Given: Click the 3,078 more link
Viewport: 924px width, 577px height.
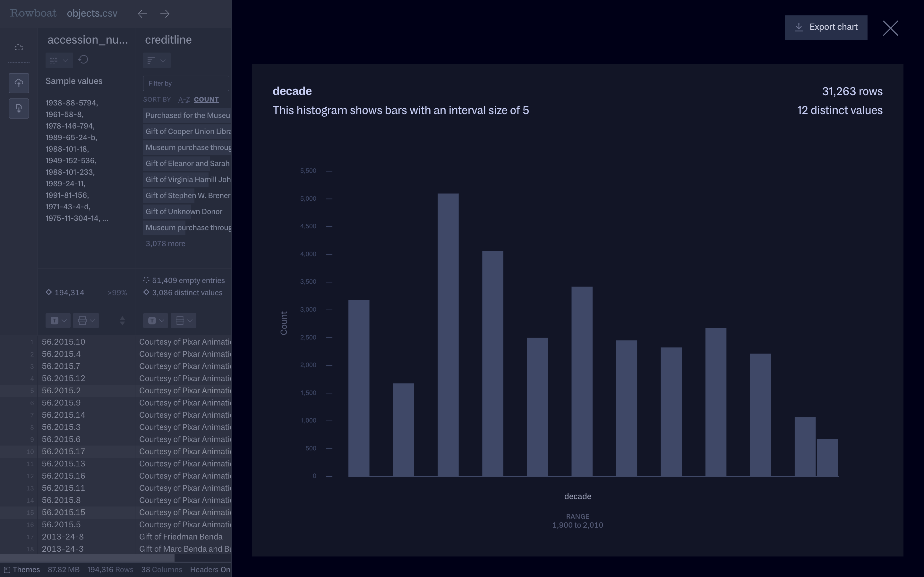Looking at the screenshot, I should [x=165, y=244].
